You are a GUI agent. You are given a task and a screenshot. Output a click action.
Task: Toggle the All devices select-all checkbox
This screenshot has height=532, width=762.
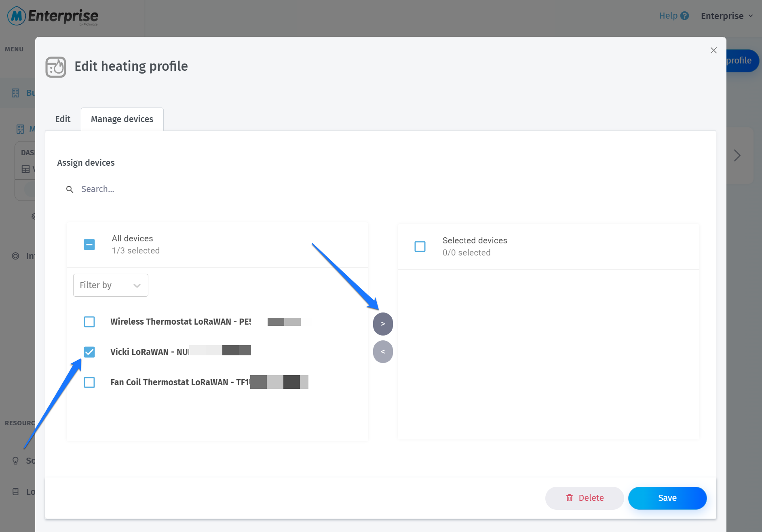pyautogui.click(x=89, y=245)
